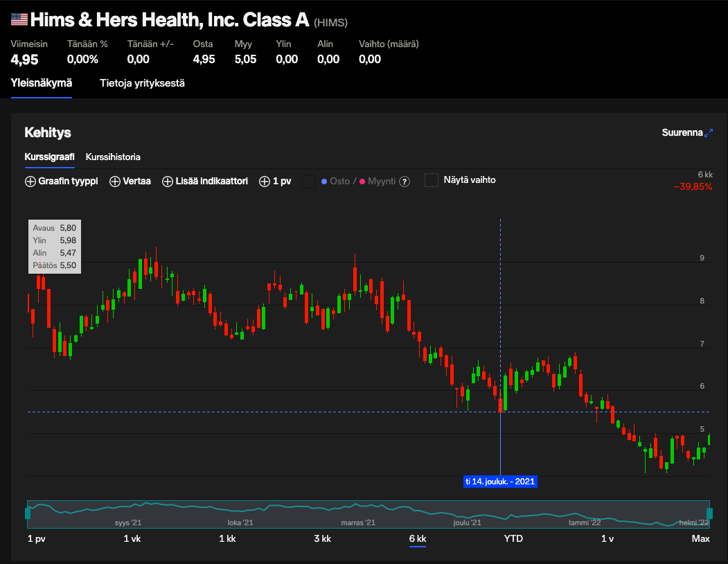Click the plus icon beside Lisää indikaattori

(168, 182)
